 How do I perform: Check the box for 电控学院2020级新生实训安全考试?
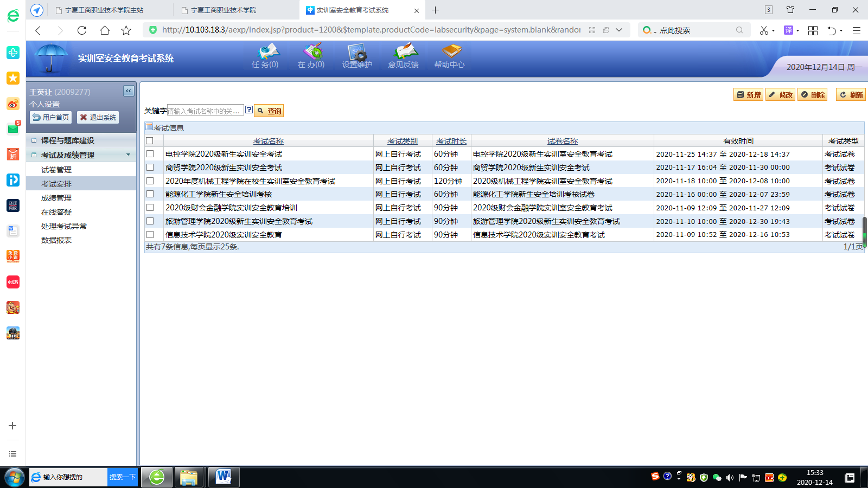(x=150, y=154)
